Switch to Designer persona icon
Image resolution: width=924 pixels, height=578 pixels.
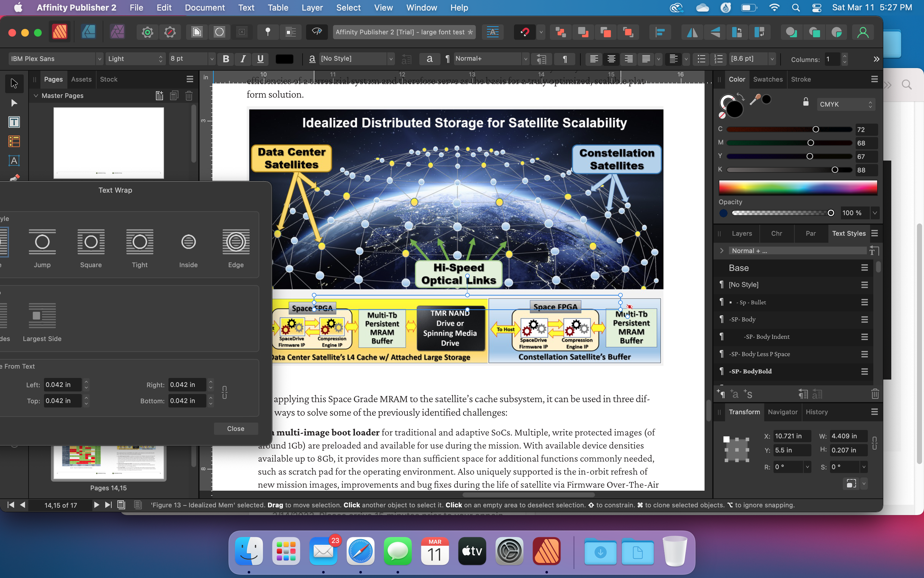pos(88,32)
